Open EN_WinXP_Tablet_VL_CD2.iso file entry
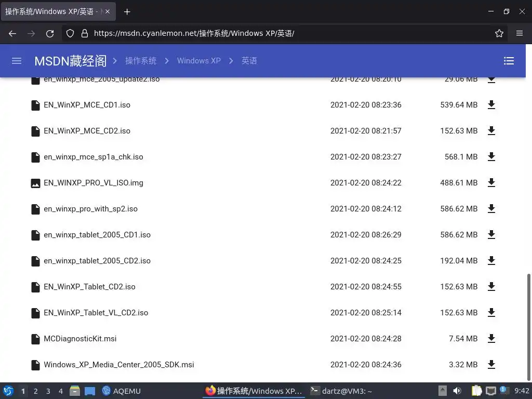Screen dimensions: 532x399 click(x=96, y=312)
